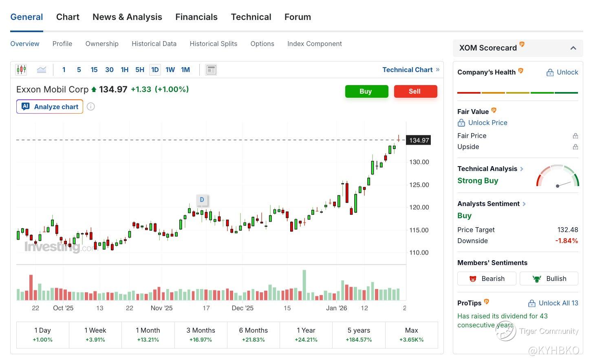Screen dimensions: 591x364
Task: Select the 5 minute chart interval
Action: [79, 70]
